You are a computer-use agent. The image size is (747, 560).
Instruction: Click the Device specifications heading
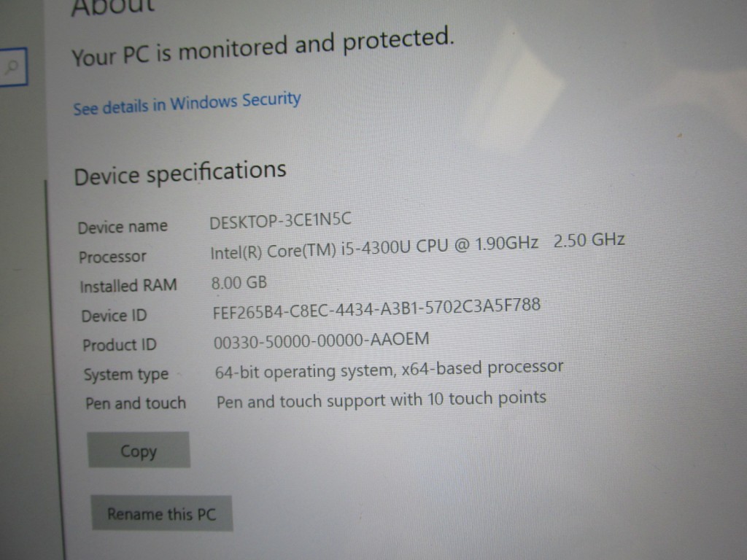pos(180,173)
